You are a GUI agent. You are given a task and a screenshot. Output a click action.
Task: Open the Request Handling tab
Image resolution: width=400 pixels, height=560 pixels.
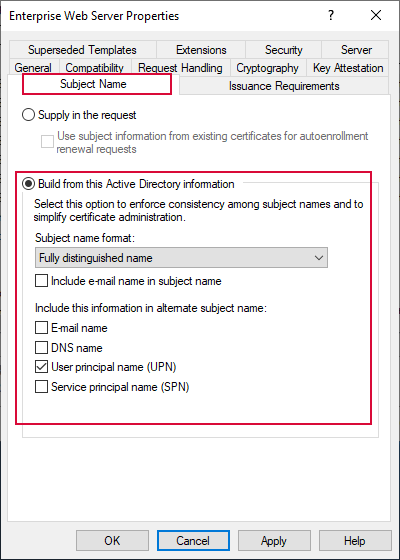180,68
